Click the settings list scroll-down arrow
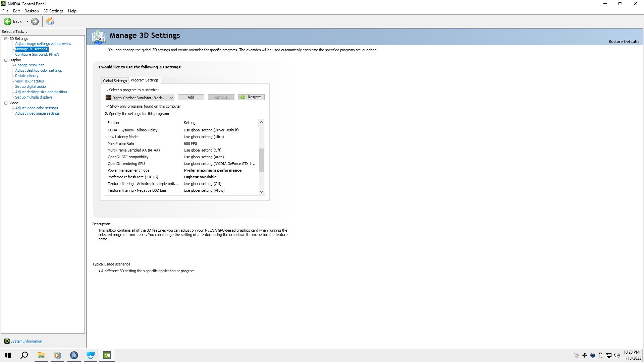 [x=261, y=192]
